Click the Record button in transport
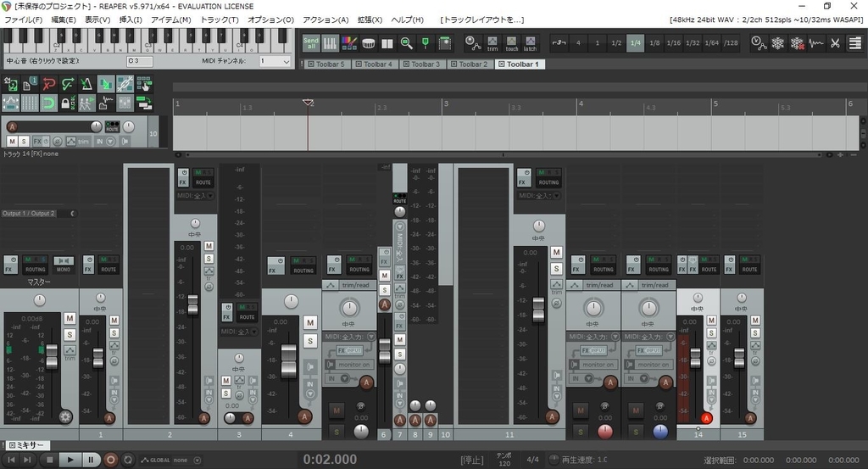Screen dimensions: 868x469 tap(110, 460)
